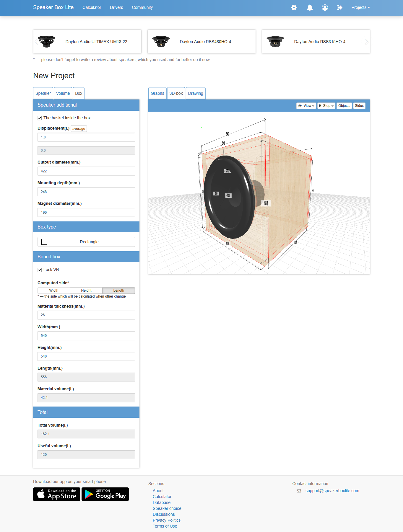The width and height of the screenshot is (403, 532).
Task: Select Height as computed side
Action: pyautogui.click(x=86, y=291)
